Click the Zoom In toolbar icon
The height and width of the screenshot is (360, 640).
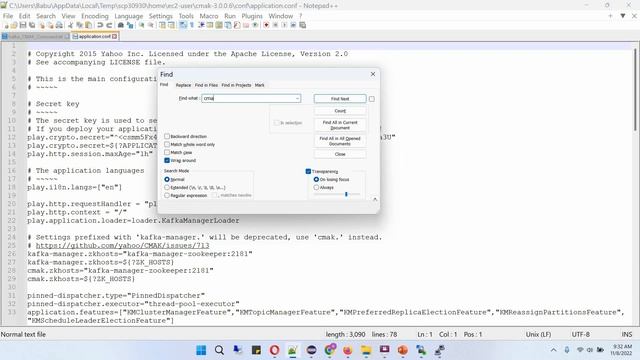pos(141,25)
